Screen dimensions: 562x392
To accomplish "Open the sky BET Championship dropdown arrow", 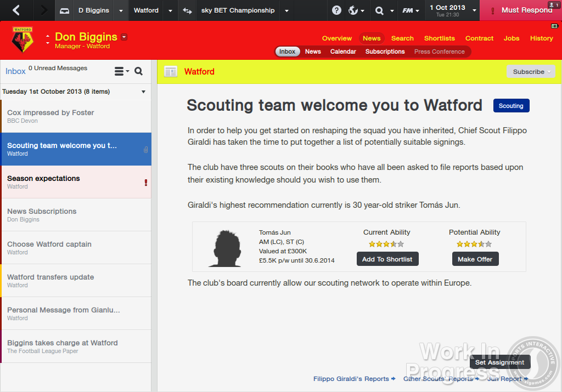I will 286,10.
